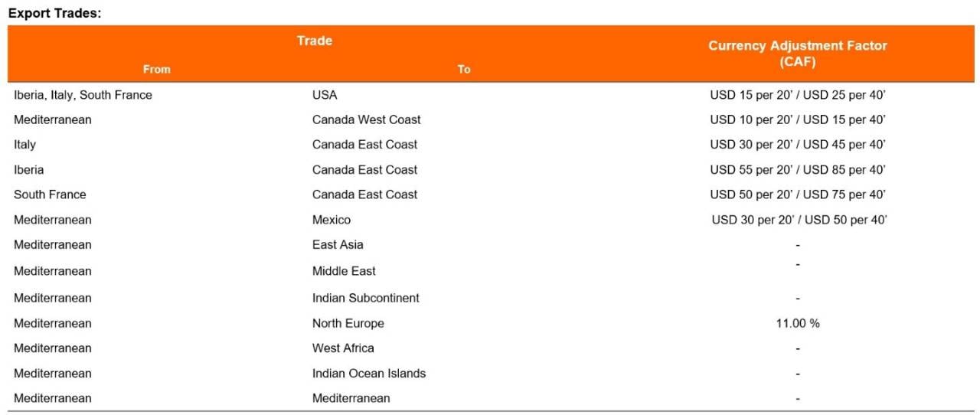Viewport: 980px width, 415px height.
Task: Select the Indian Subcontinent cell
Action: pos(366,298)
